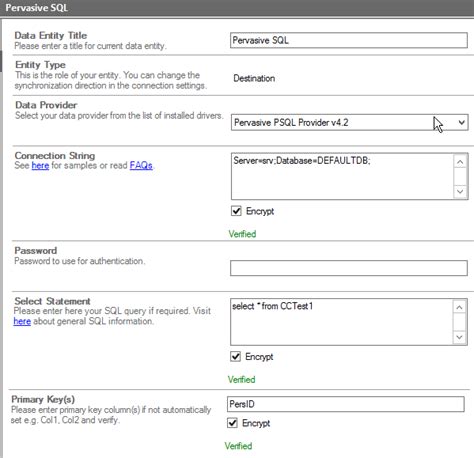Viewport: 474px width, 458px height.
Task: Toggle Encrypt checkbox under Select Statement
Action: point(235,356)
